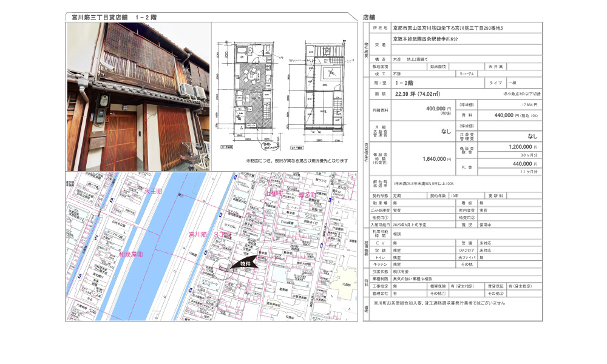Click the 駐車場 label cell
The image size is (607, 364).
pyautogui.click(x=380, y=203)
